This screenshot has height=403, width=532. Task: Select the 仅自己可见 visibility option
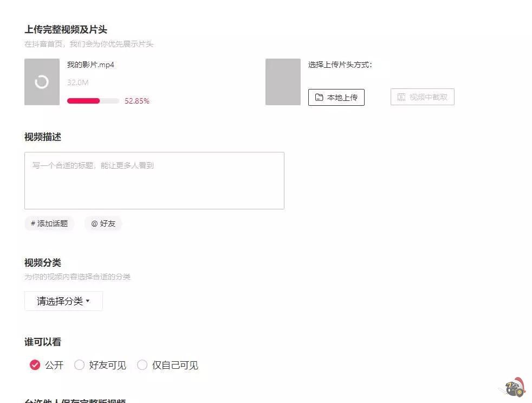[142, 365]
